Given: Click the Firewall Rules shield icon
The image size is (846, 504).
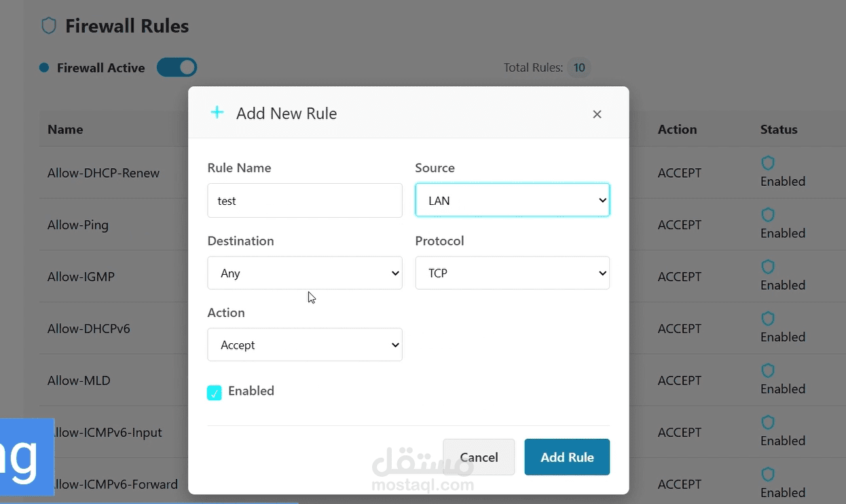Looking at the screenshot, I should point(49,26).
